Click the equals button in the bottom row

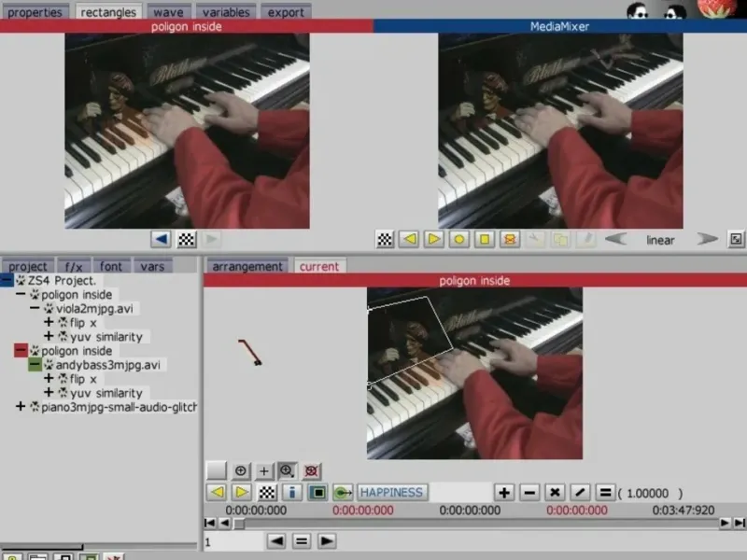point(301,541)
